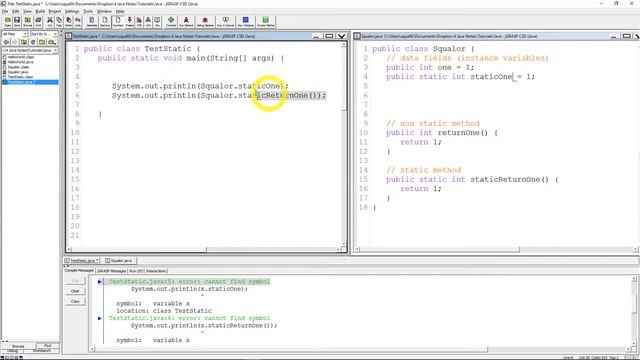The width and height of the screenshot is (640, 360).
Task: Open the Help menu
Action: pos(120,11)
